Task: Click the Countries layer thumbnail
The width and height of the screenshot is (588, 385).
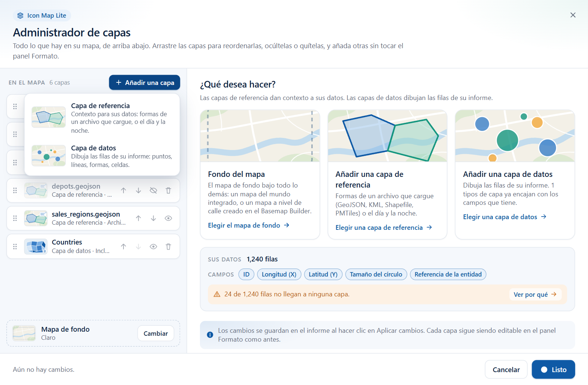Action: click(x=36, y=247)
